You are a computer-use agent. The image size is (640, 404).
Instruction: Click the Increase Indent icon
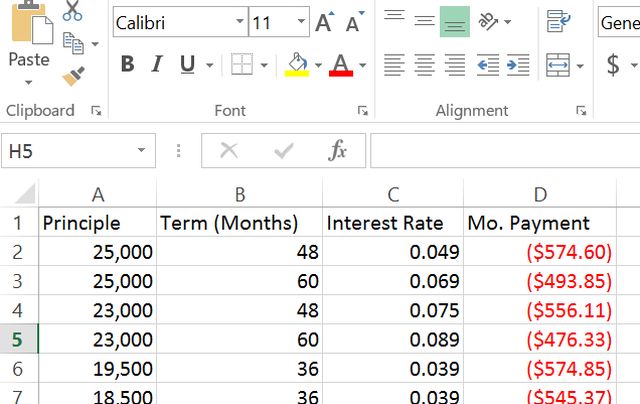[x=519, y=65]
